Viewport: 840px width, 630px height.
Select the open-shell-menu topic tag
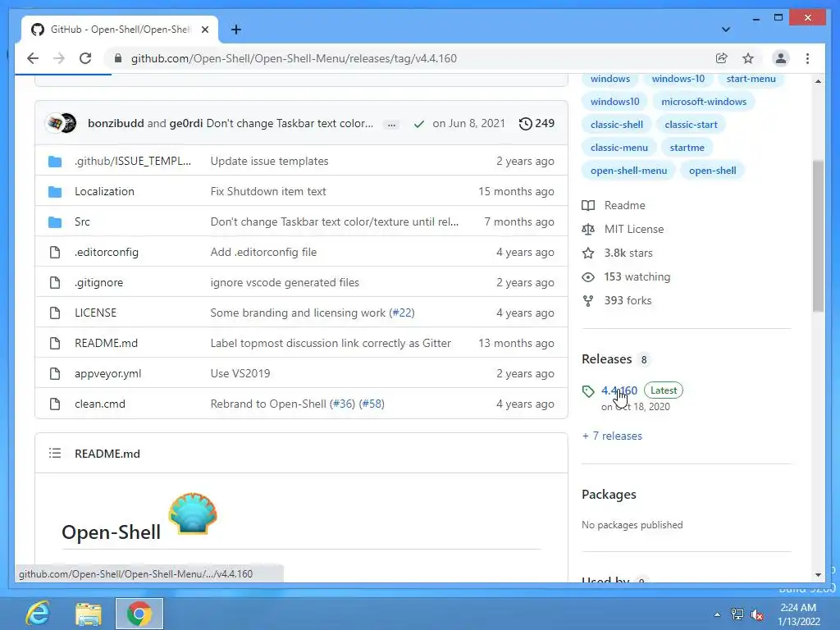628,171
